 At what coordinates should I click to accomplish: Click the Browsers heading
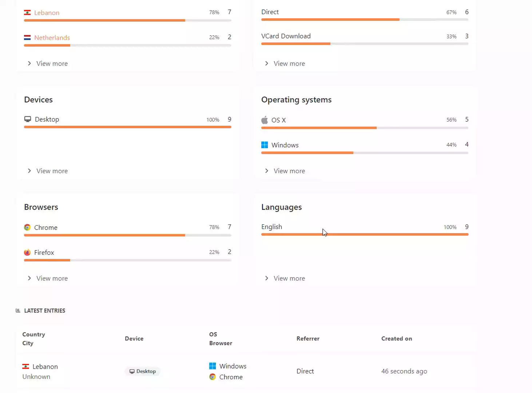(x=41, y=207)
